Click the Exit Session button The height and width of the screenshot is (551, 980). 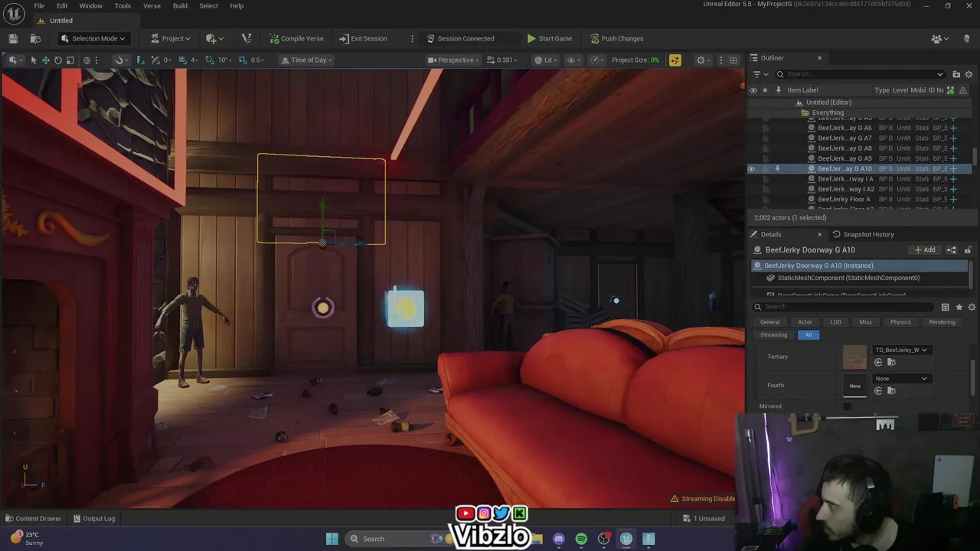[363, 38]
